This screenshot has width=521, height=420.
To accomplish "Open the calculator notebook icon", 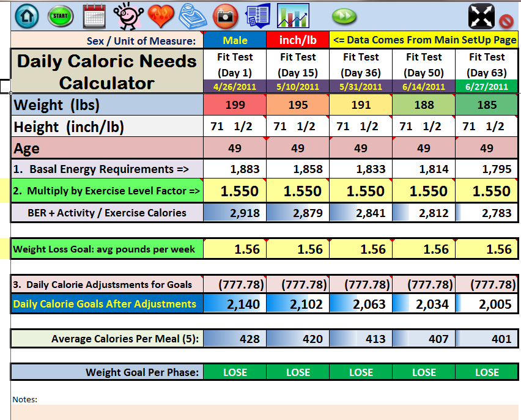I will 257,16.
